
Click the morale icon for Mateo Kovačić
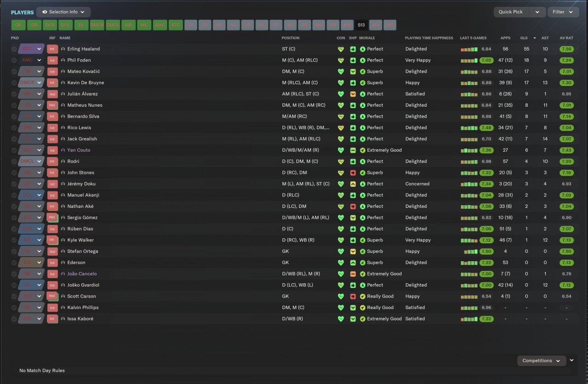point(362,72)
